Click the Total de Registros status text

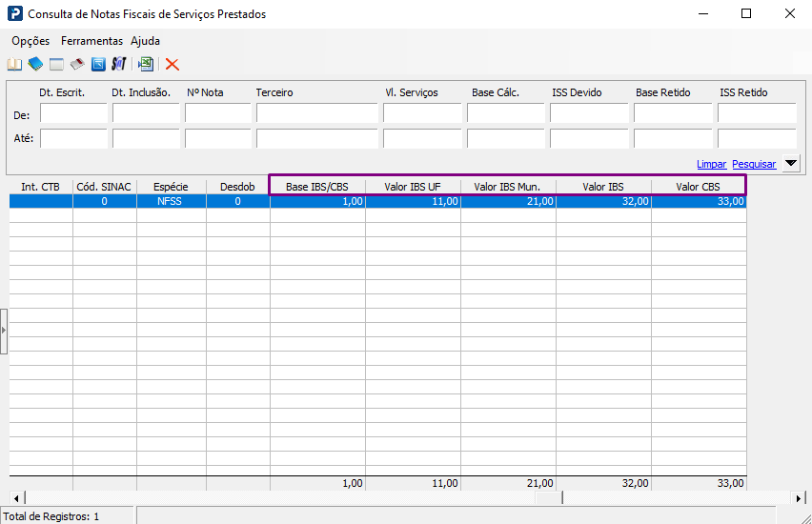tap(51, 516)
